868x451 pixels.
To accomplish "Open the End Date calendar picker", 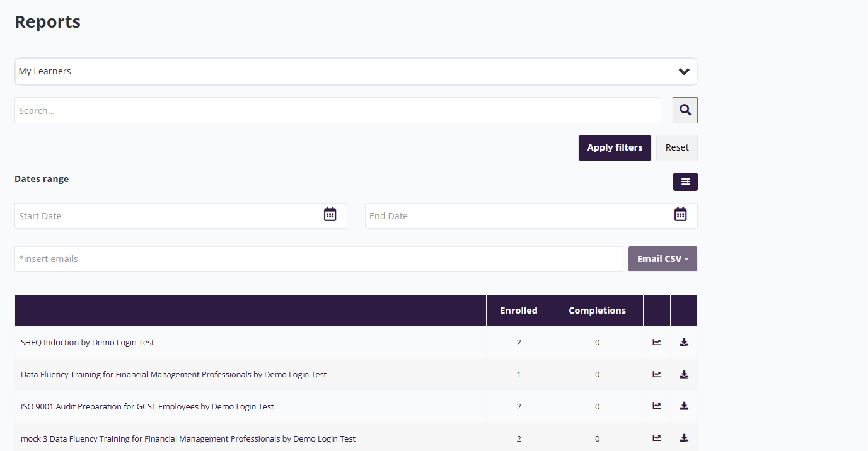I will pos(680,215).
